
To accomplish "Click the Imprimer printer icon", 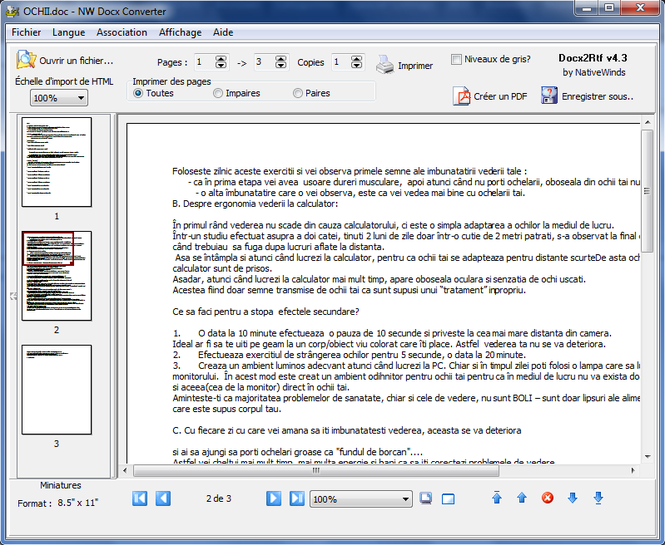I will [x=386, y=65].
